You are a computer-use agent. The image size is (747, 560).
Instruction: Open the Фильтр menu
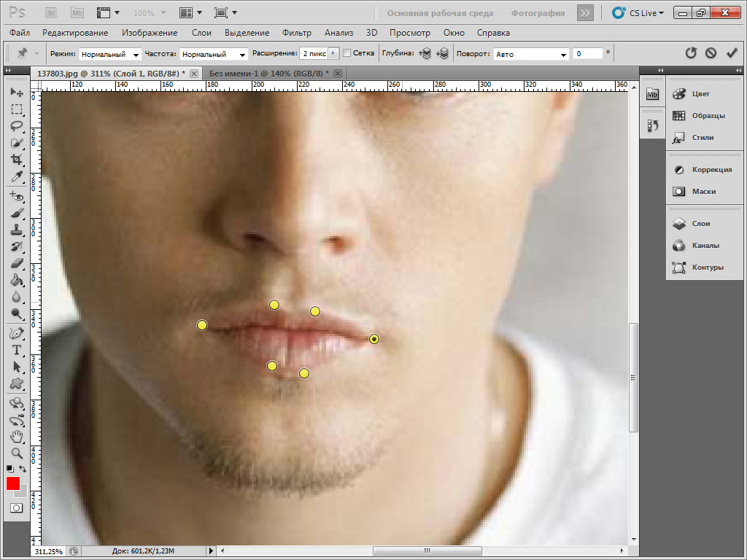tap(296, 33)
